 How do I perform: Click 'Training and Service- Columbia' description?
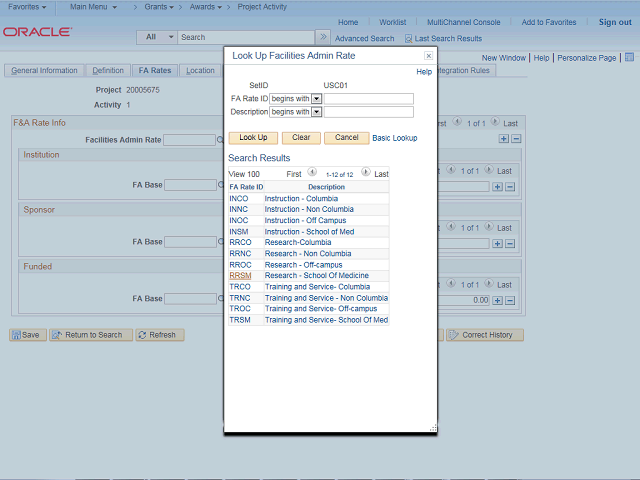318,287
